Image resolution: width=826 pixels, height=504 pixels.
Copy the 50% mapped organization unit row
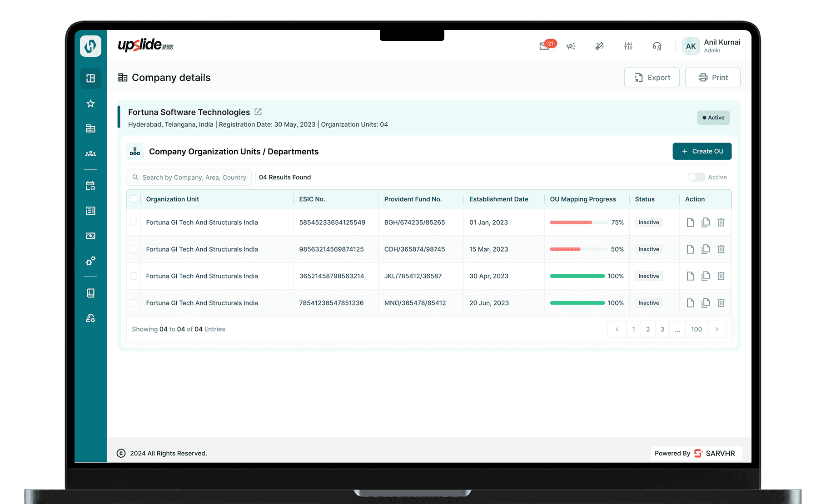click(706, 249)
